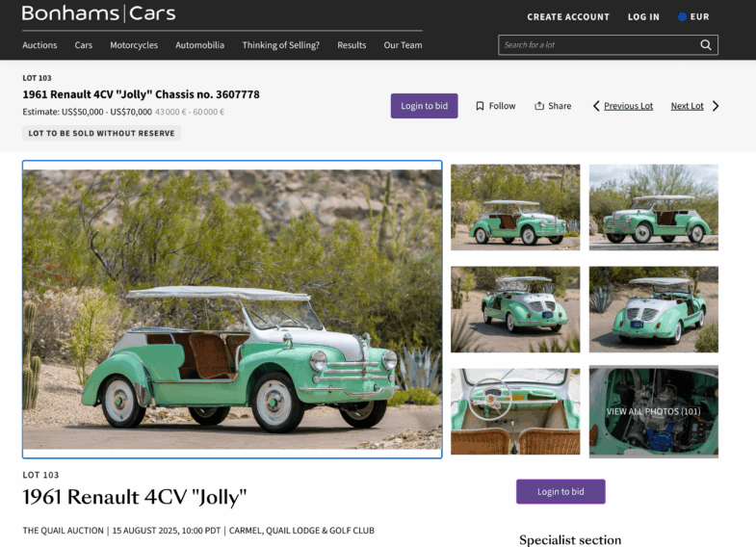Go to the Next Lot link
The width and height of the screenshot is (756, 547).
687,106
